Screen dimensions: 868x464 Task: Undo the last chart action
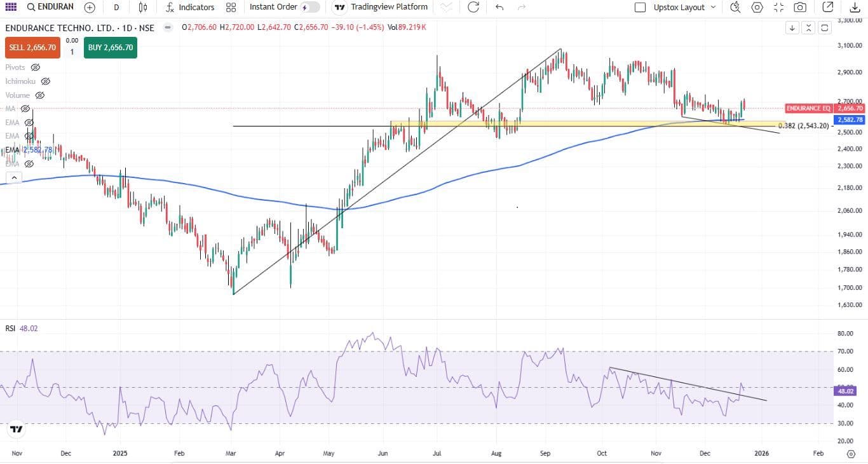(x=499, y=7)
